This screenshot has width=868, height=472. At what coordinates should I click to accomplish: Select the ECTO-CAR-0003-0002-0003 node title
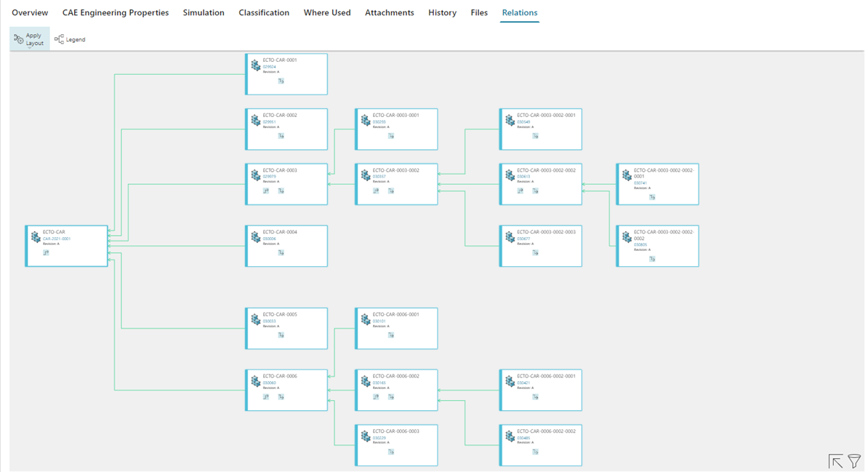coord(547,232)
